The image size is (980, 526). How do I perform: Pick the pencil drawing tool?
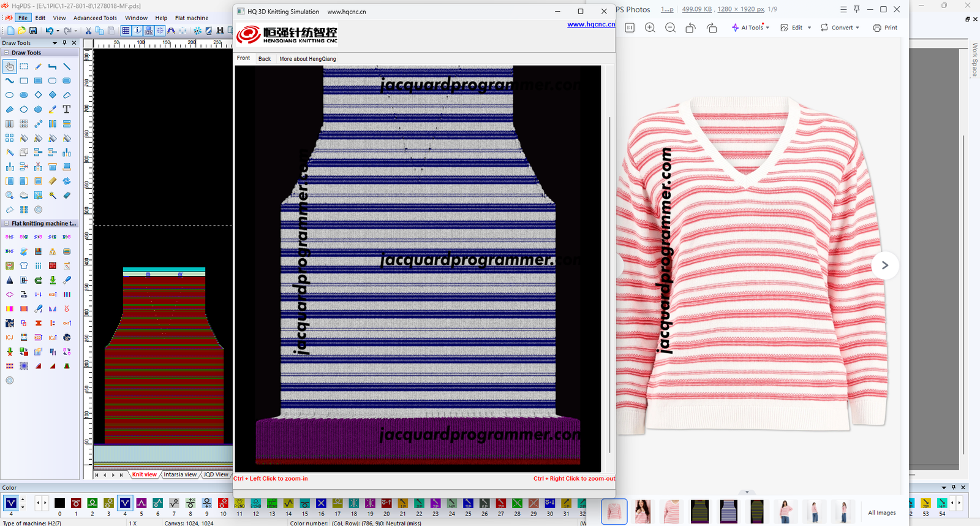(x=38, y=66)
